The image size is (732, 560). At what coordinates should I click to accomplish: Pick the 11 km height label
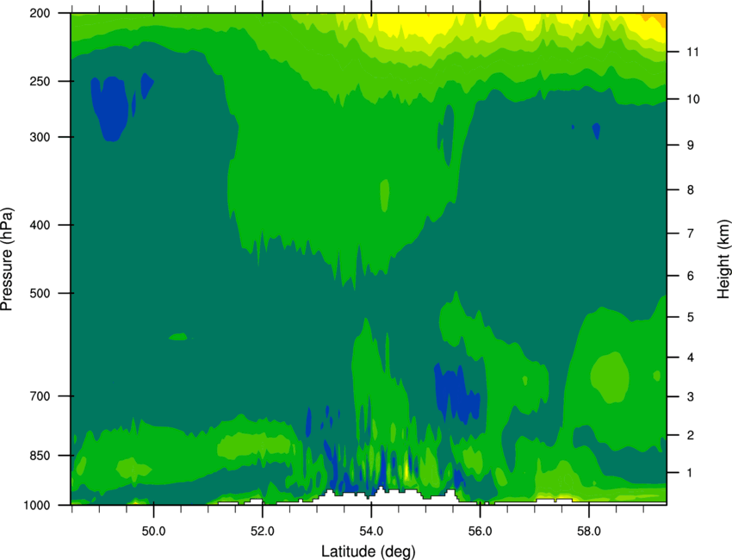coord(693,52)
